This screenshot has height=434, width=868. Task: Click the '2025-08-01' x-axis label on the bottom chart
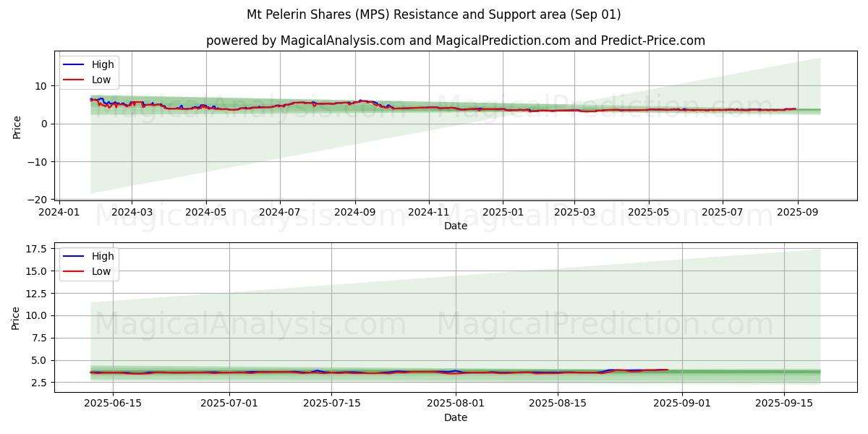[456, 404]
